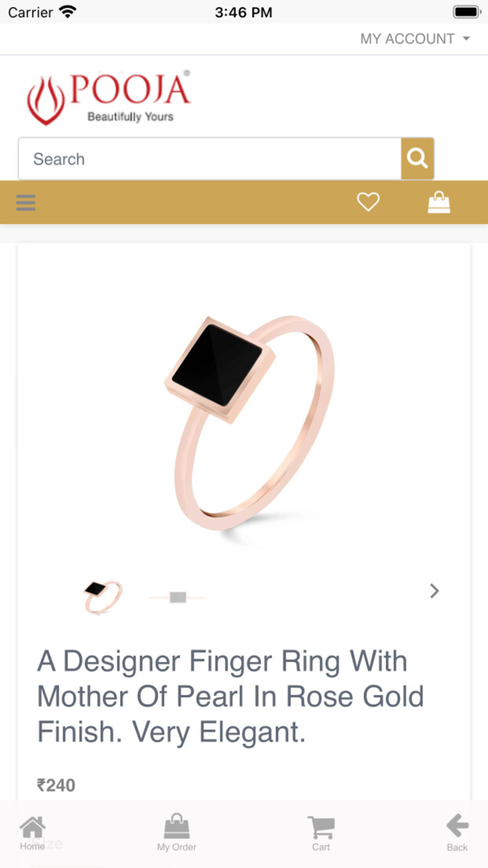Select first ring thumbnail

tap(102, 597)
